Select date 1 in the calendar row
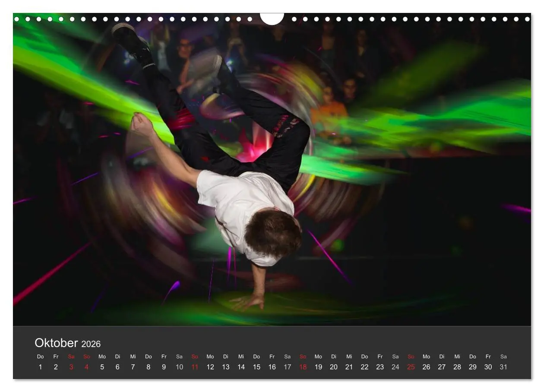The width and height of the screenshot is (544, 392). (x=40, y=367)
